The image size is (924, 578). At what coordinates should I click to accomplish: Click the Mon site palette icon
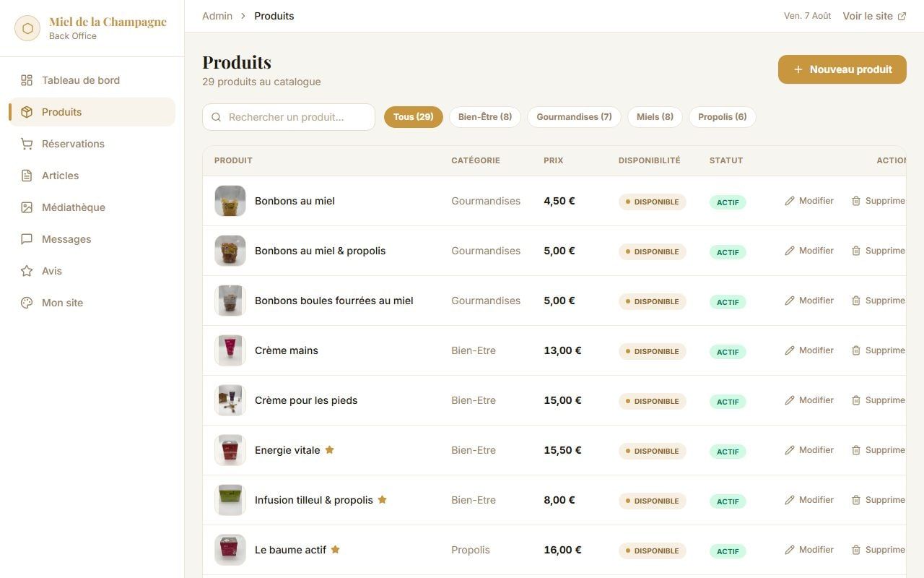pyautogui.click(x=27, y=303)
